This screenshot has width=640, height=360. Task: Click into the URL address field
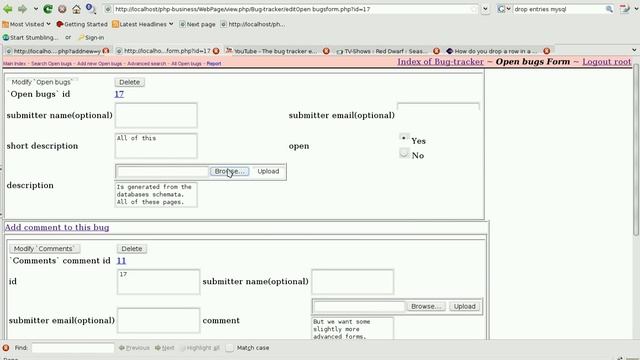coord(292,9)
